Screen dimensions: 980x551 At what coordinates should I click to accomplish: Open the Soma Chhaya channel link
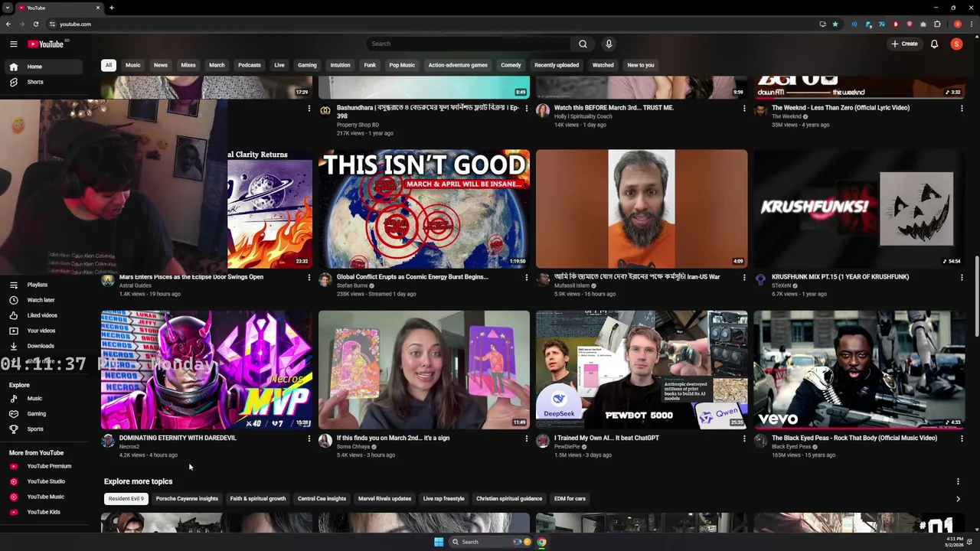click(353, 447)
